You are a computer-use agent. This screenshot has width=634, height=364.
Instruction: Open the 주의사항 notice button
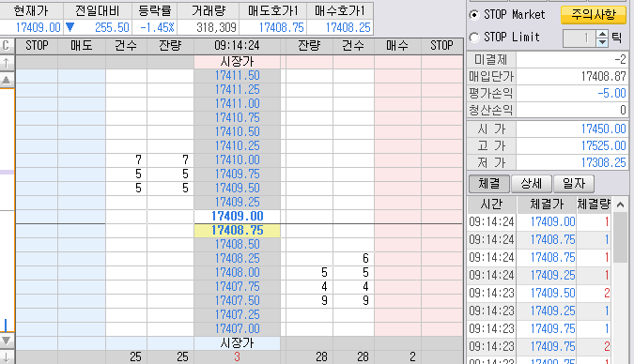click(x=594, y=15)
